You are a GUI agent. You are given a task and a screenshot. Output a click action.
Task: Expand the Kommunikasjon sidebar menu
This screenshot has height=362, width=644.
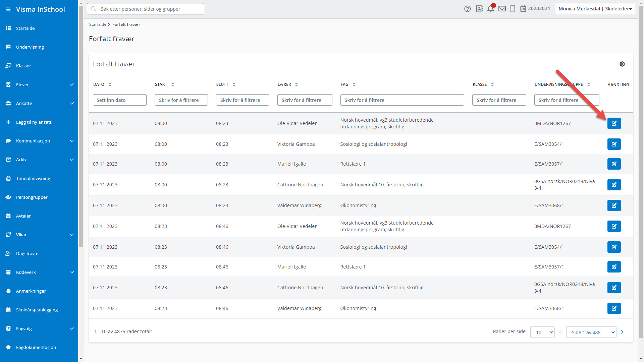(39, 141)
